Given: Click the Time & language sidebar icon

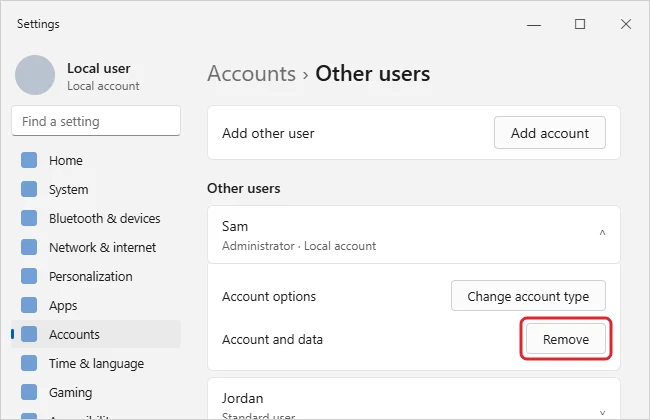Looking at the screenshot, I should (x=29, y=363).
